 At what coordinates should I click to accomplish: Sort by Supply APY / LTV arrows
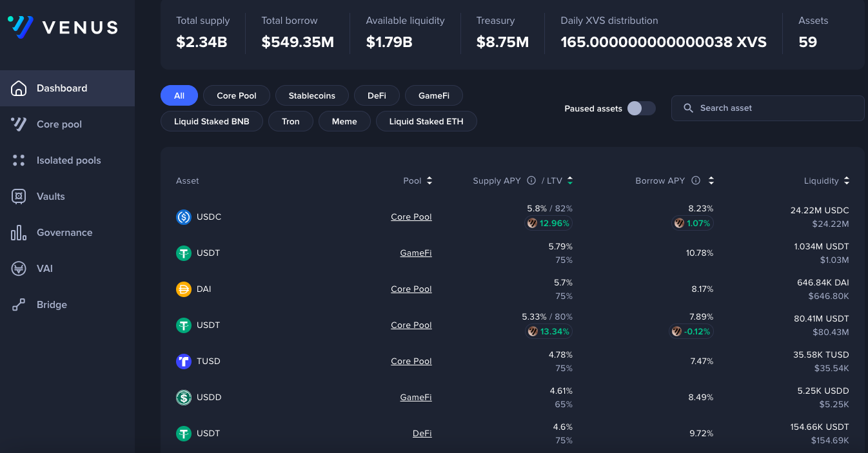click(x=570, y=181)
